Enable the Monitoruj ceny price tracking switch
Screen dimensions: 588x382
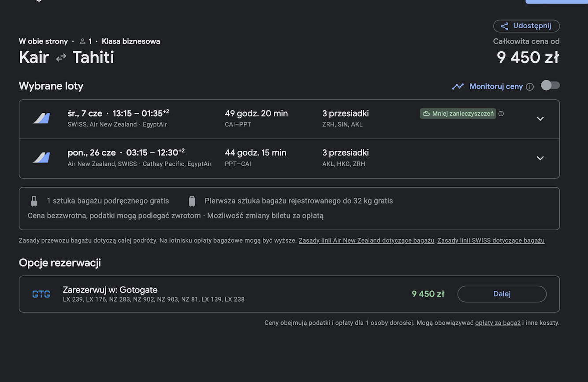pyautogui.click(x=551, y=85)
